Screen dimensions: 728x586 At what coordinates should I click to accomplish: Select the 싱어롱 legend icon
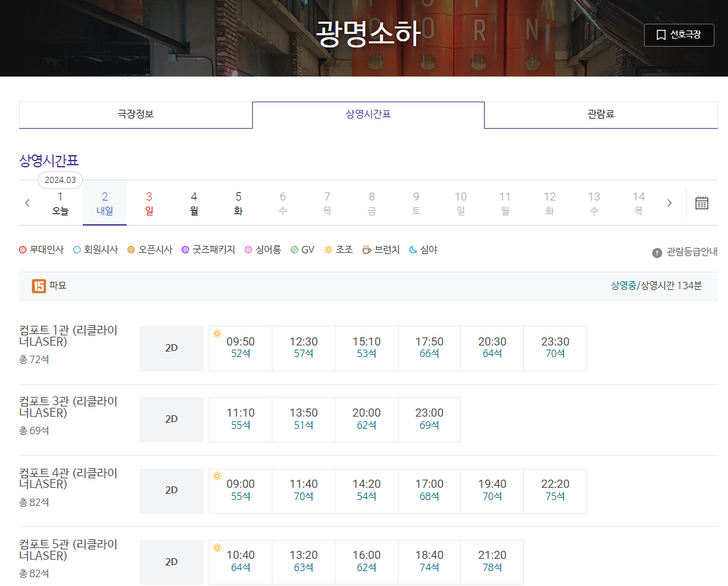[x=249, y=249]
